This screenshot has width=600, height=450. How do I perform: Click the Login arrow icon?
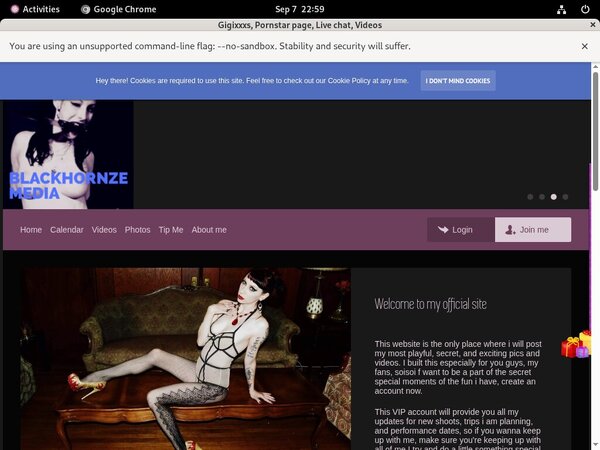pos(442,230)
